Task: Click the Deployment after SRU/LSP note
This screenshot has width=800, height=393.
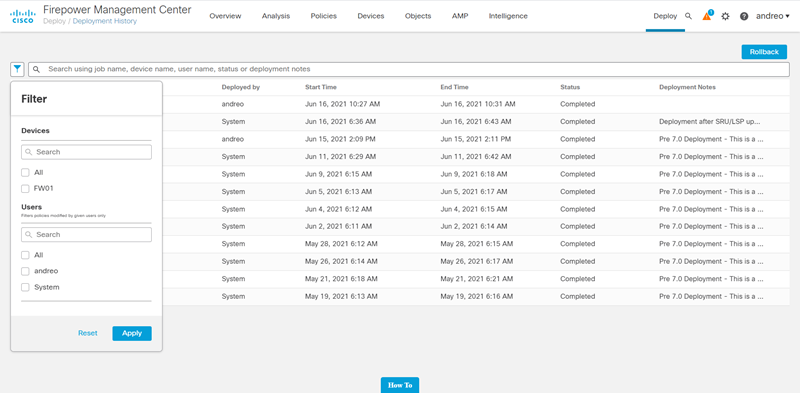Action: (710, 121)
